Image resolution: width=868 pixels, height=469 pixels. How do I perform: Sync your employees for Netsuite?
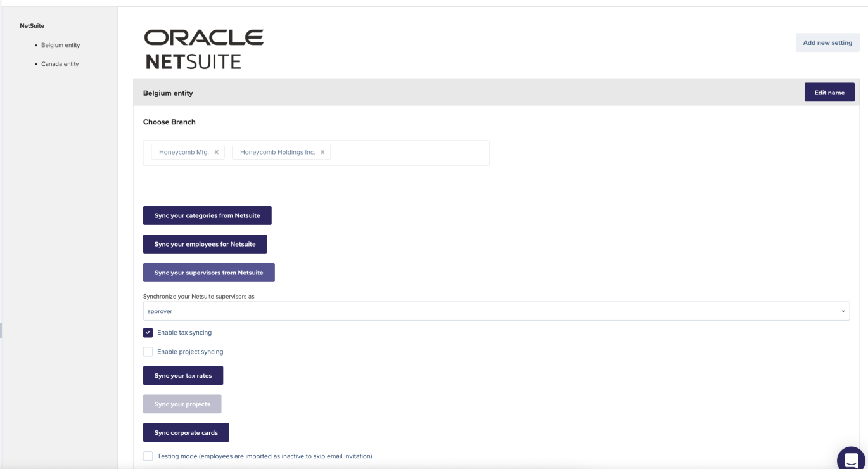205,244
